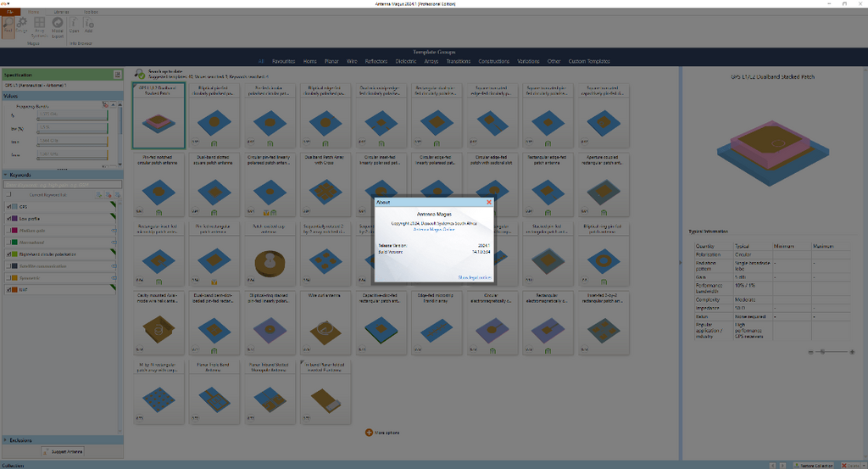Image resolution: width=868 pixels, height=469 pixels.
Task: Click Remove Collection button
Action: [x=813, y=466]
